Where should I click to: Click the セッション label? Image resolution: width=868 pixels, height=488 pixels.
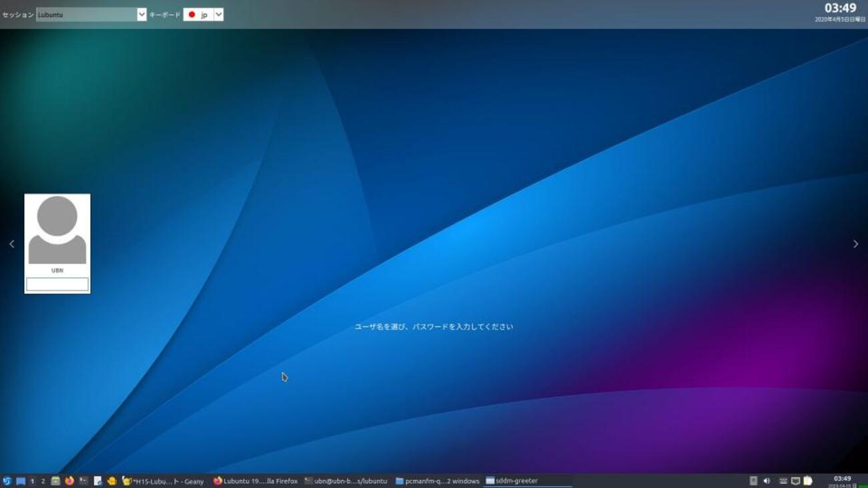click(x=18, y=15)
